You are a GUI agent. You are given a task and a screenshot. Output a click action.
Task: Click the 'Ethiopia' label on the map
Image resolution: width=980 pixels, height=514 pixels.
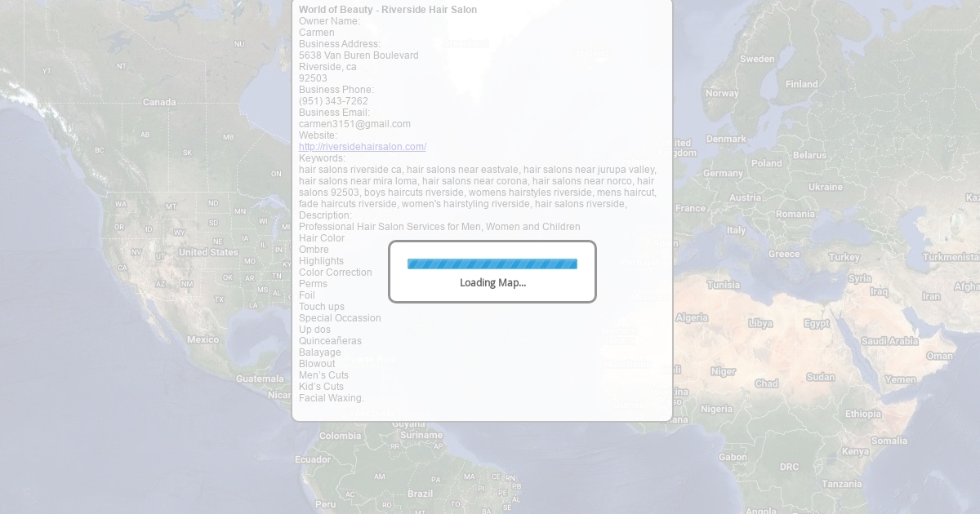tap(863, 414)
